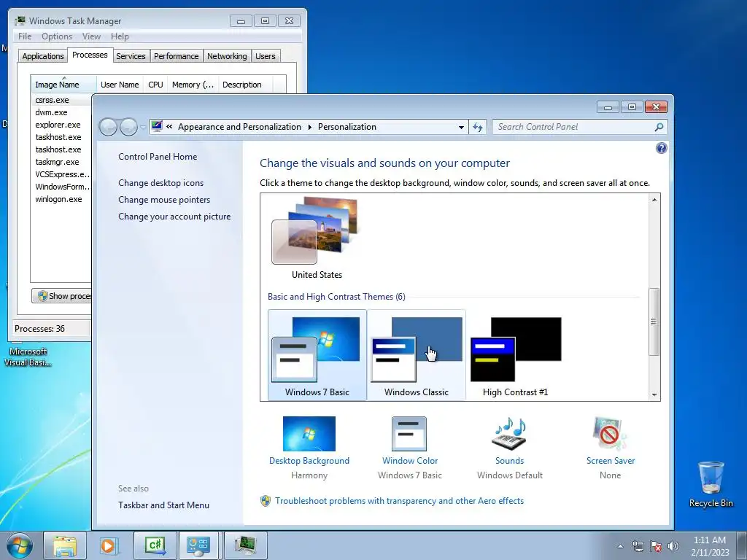The image size is (747, 560).
Task: Open Taskbar and Start Menu link
Action: [x=164, y=505]
